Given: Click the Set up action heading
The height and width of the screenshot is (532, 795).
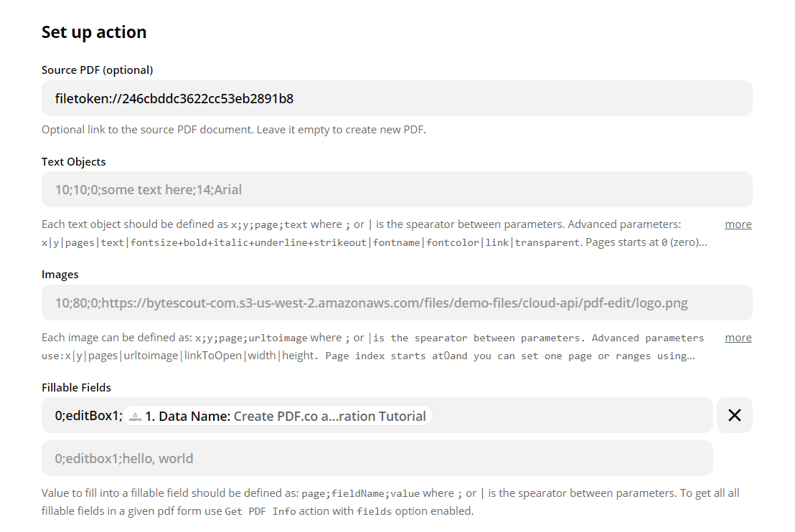Looking at the screenshot, I should tap(94, 32).
